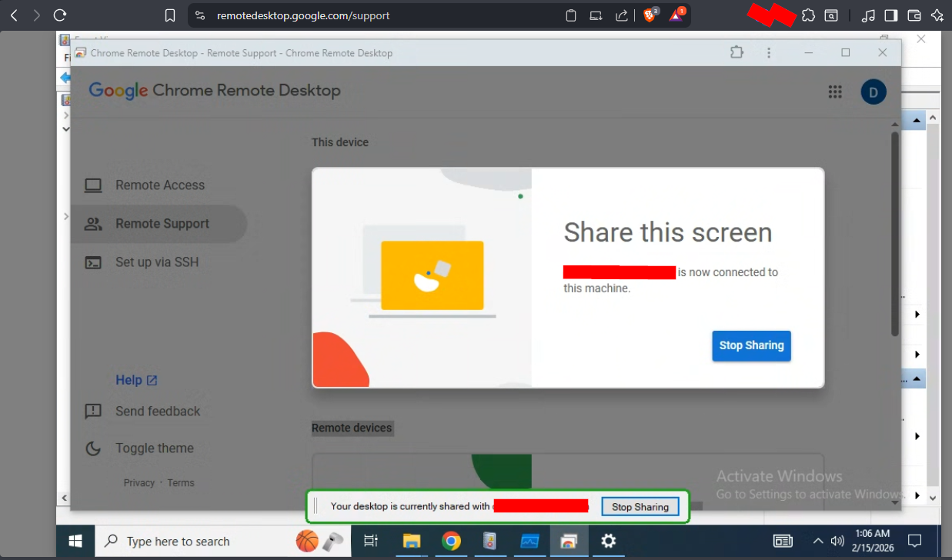Viewport: 952px width, 560px height.
Task: Open the Terms link
Action: [x=181, y=483]
